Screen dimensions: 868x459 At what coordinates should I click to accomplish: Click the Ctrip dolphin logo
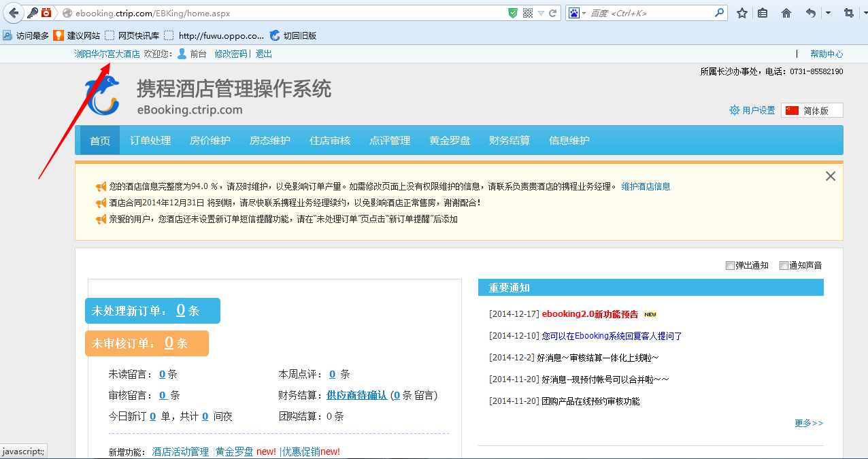point(101,94)
